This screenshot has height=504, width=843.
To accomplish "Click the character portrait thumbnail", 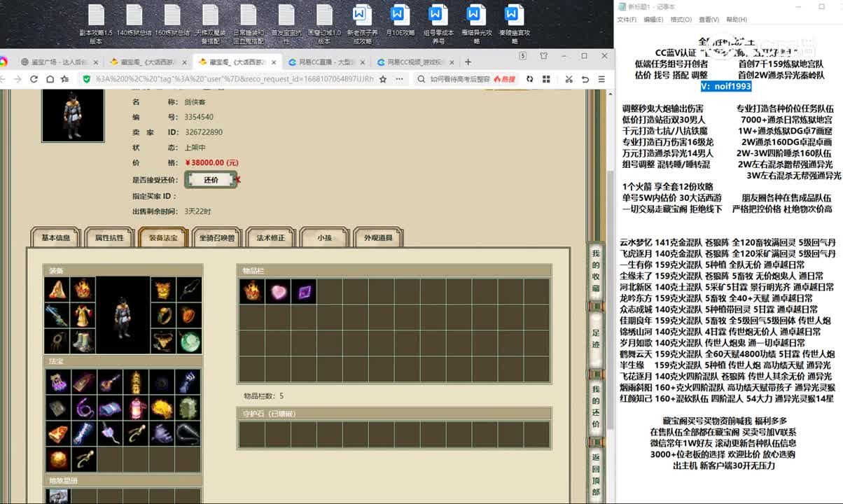I will tap(73, 115).
